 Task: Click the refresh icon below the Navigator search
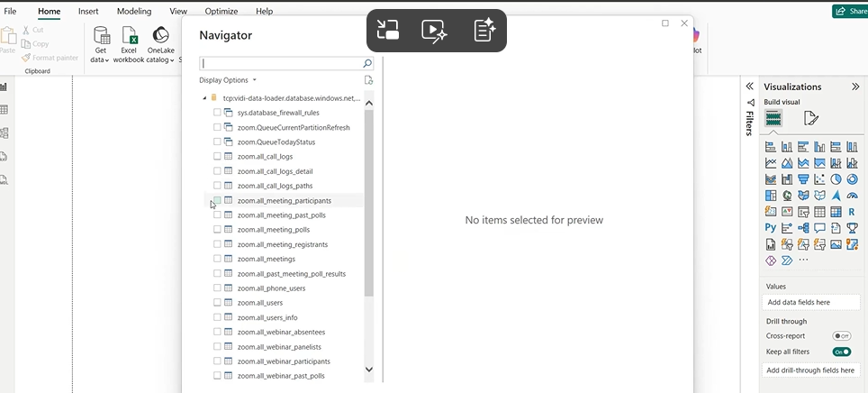point(368,80)
